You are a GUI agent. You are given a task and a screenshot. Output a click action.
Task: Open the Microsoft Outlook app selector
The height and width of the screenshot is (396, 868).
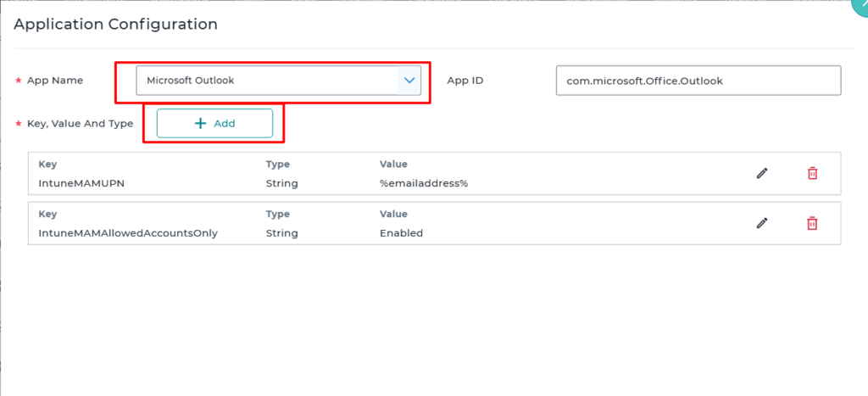(x=267, y=81)
